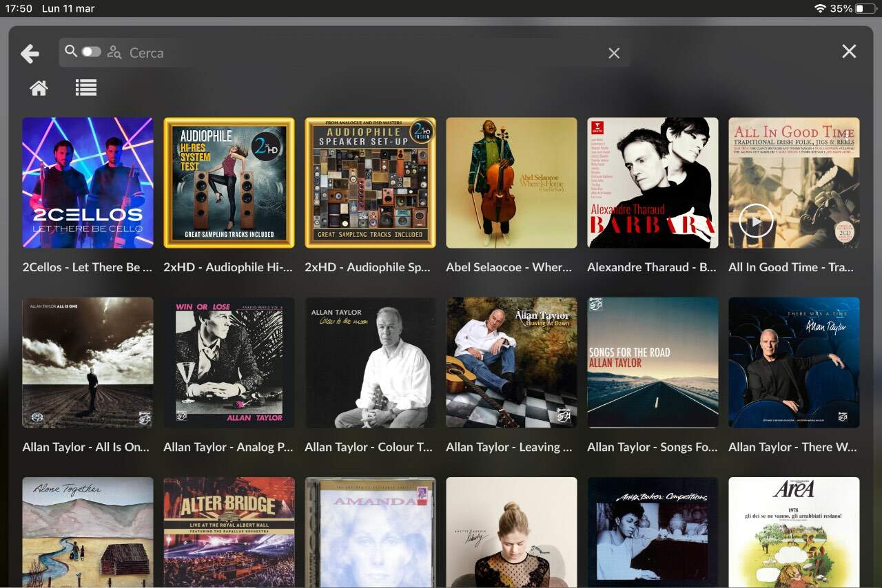Click title 'Allan Taylor - Colour T...'

pyautogui.click(x=369, y=447)
